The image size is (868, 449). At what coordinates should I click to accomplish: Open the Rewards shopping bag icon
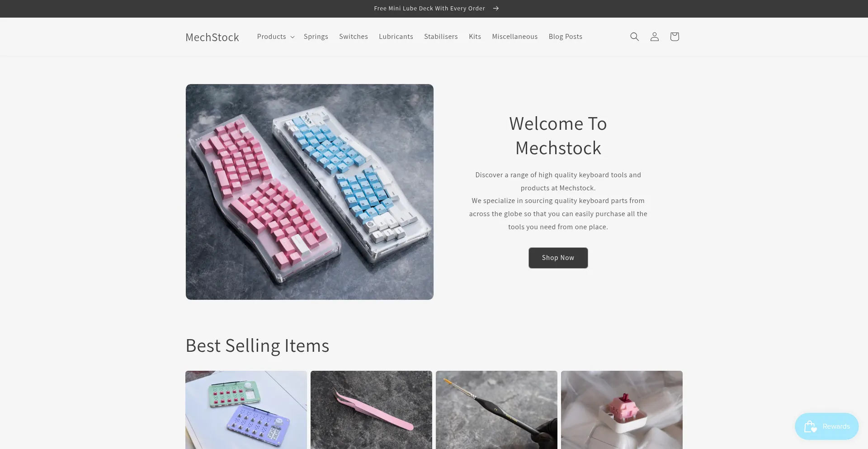tap(810, 426)
